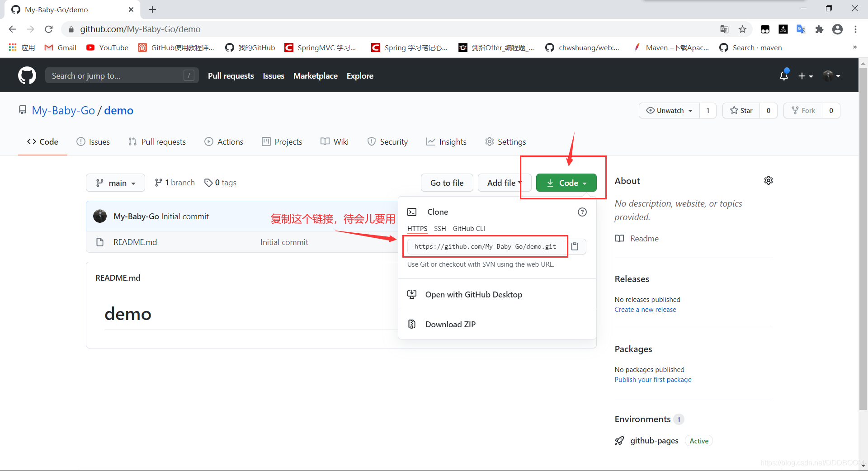
Task: Click the Create a new release link
Action: coord(645,310)
